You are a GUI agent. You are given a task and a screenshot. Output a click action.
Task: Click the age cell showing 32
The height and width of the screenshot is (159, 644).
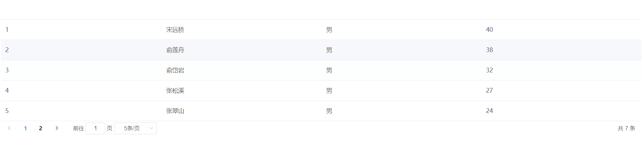click(489, 70)
